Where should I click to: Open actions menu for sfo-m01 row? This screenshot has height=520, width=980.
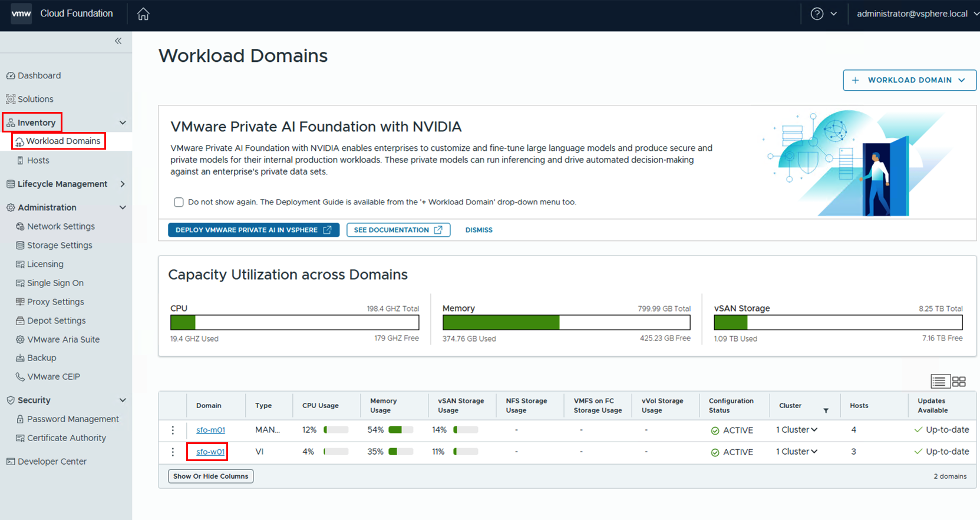tap(173, 430)
